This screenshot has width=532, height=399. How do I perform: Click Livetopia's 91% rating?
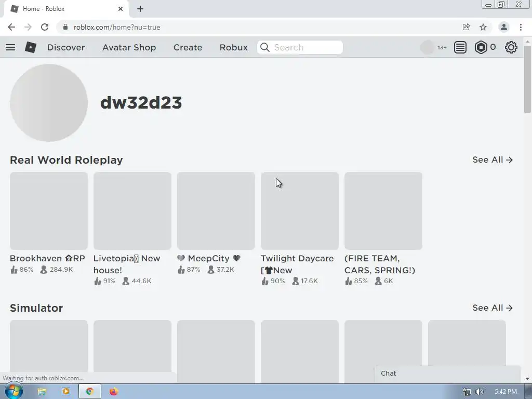coord(105,281)
